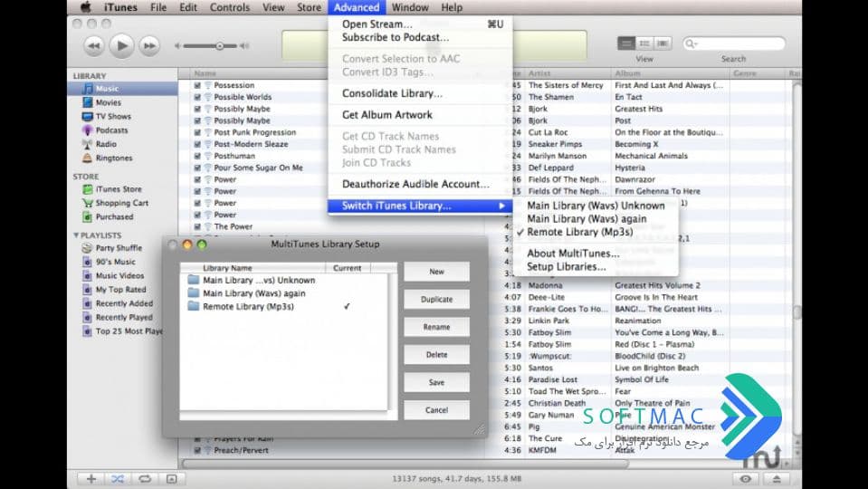Switch to Main Library (Wavs) again
Image resolution: width=868 pixels, height=489 pixels.
point(595,219)
